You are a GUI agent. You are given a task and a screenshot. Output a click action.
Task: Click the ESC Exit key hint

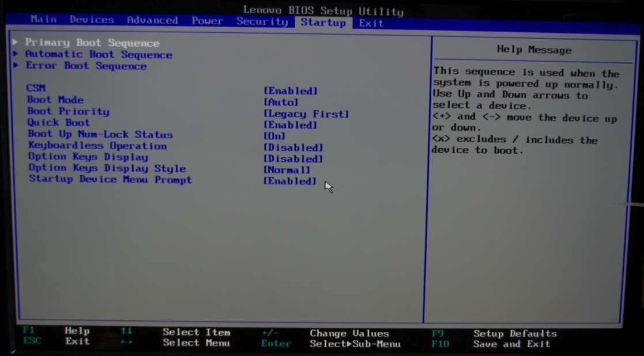[x=57, y=341]
